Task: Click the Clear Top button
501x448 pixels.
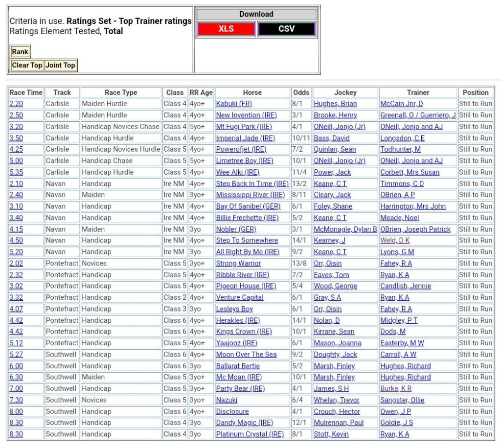Action: (x=27, y=65)
